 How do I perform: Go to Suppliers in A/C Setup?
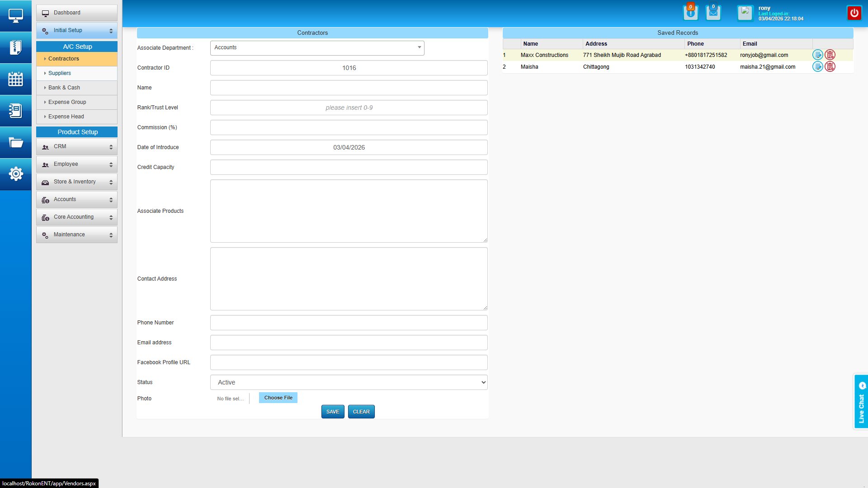60,73
